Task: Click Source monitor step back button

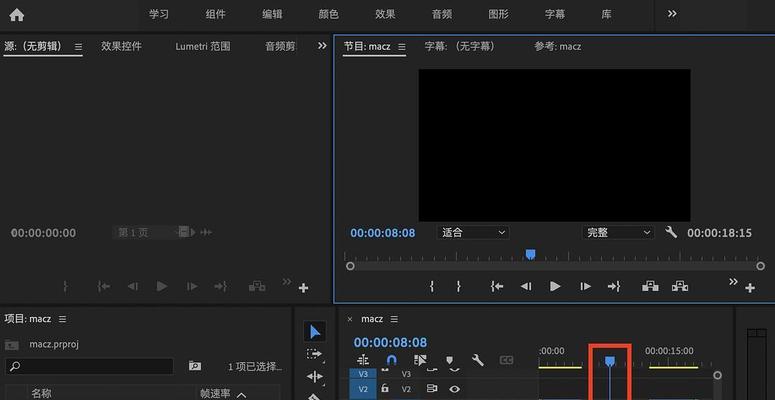Action: [x=132, y=286]
